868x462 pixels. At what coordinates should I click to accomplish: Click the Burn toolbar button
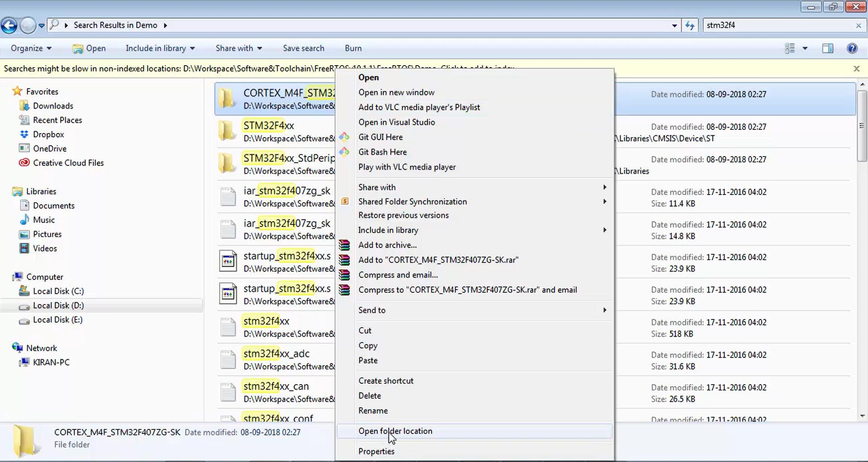[353, 48]
